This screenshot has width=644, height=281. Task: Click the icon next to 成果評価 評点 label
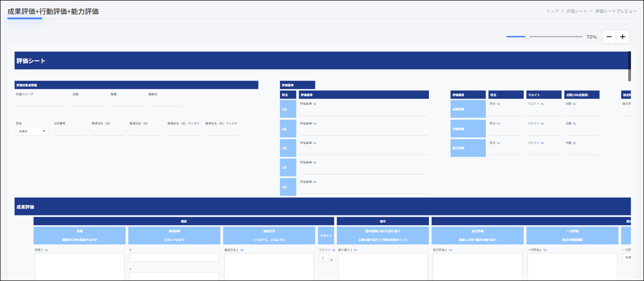click(498, 104)
